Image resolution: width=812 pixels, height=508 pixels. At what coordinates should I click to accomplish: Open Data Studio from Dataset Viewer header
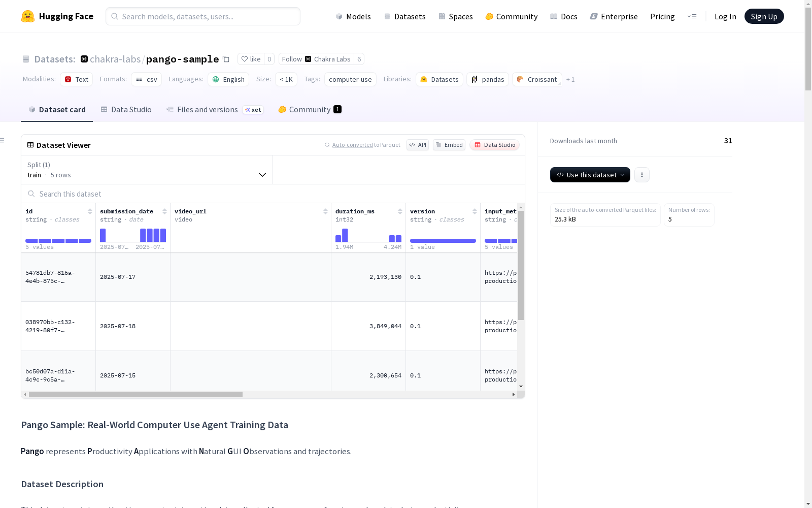click(x=495, y=145)
